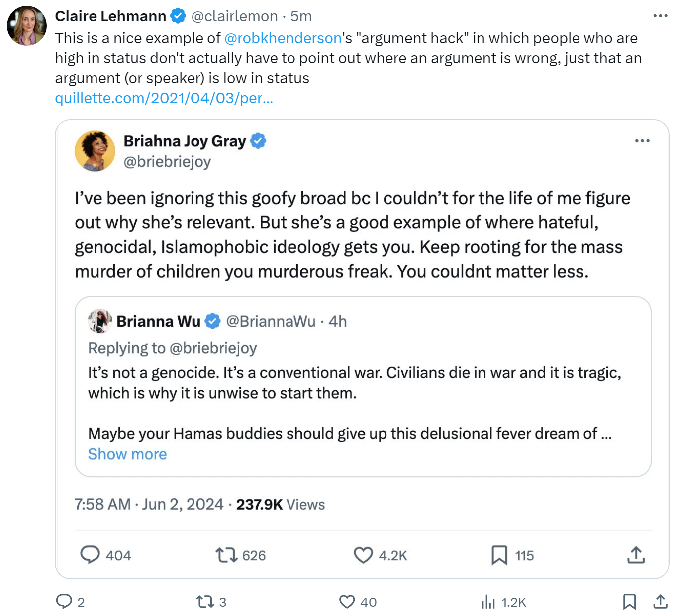Open Briahna Joy Gray's avatar
This screenshot has height=616, width=675.
[95, 151]
